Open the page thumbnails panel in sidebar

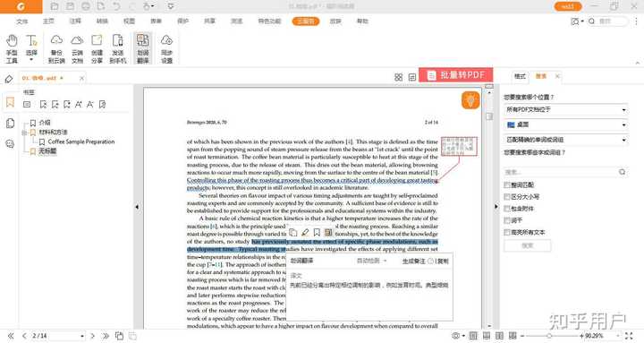(10, 123)
